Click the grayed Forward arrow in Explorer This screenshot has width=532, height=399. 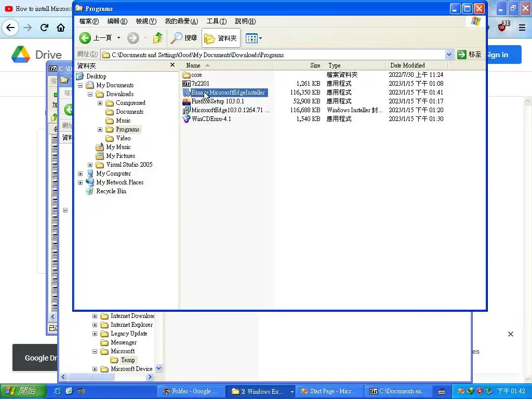click(x=133, y=38)
